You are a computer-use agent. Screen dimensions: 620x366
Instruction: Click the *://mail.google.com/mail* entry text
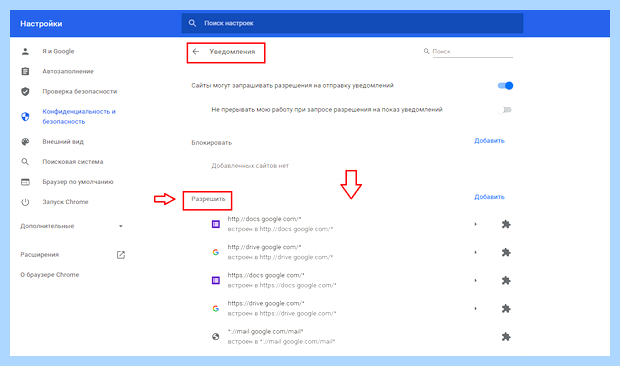265,331
